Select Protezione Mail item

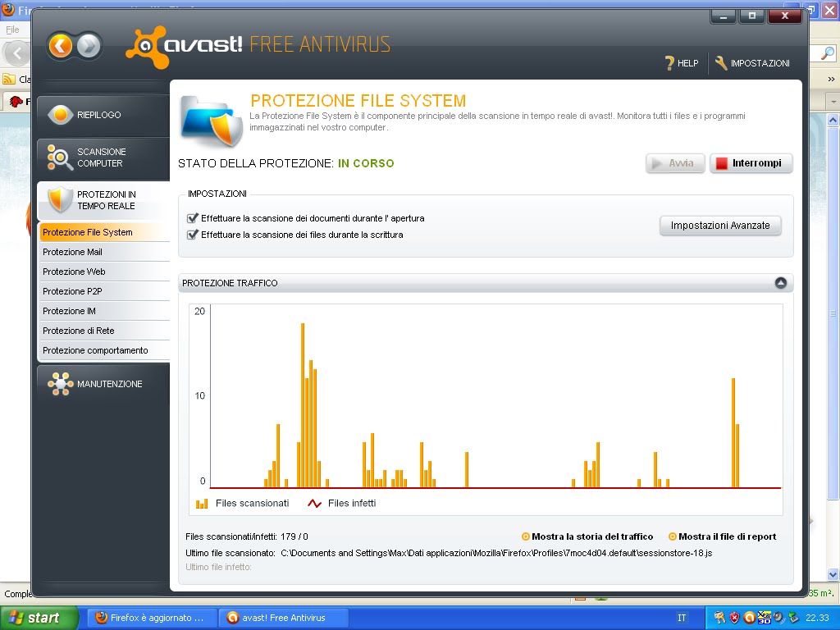(104, 252)
